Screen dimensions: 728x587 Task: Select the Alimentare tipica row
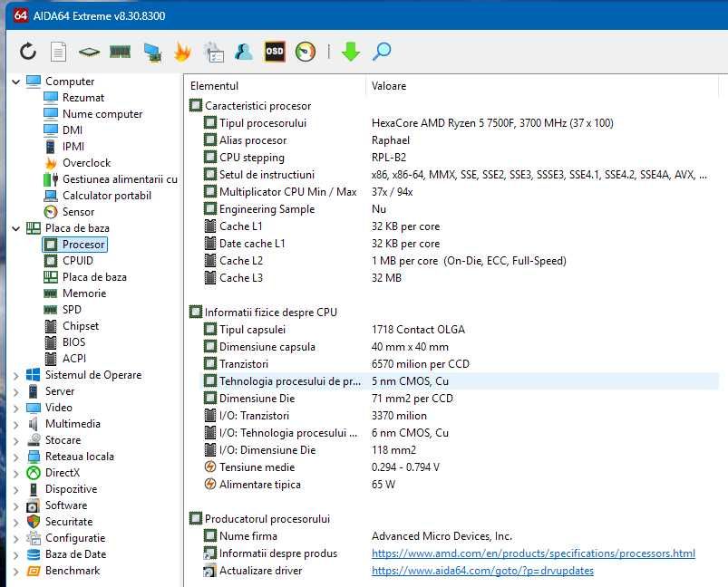[460, 485]
